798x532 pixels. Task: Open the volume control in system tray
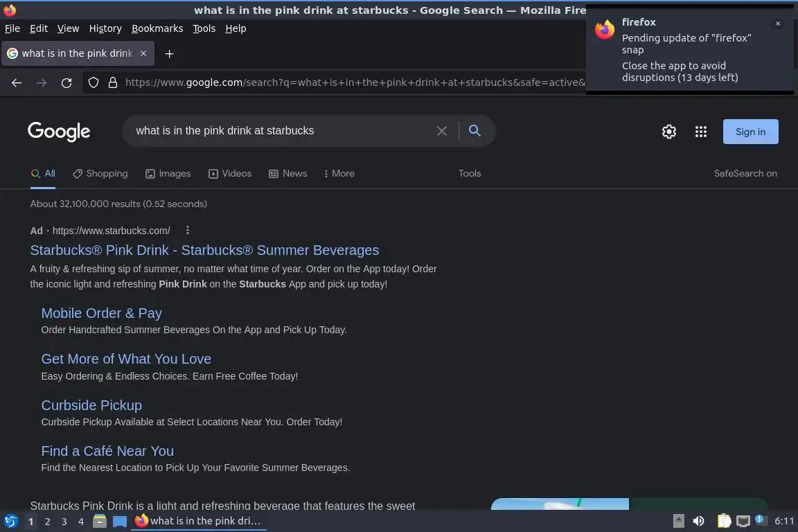coord(698,521)
